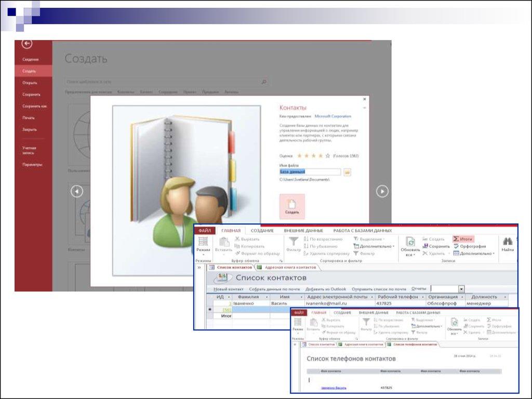This screenshot has height=399, width=532.
Task: Click the folder browse icon beside file name
Action: (347, 172)
